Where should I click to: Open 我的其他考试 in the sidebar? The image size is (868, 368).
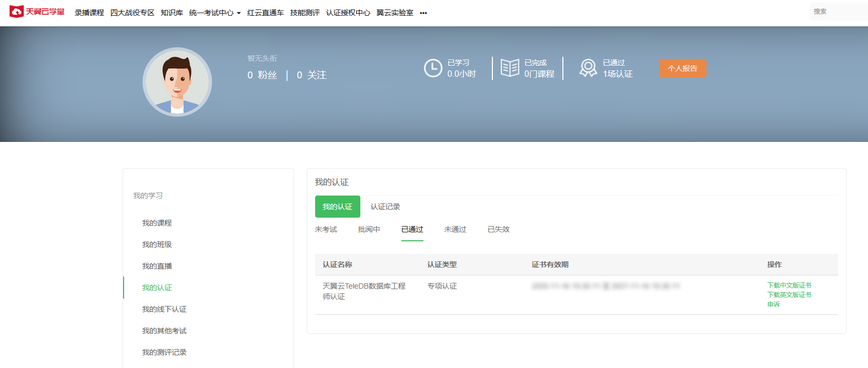164,331
